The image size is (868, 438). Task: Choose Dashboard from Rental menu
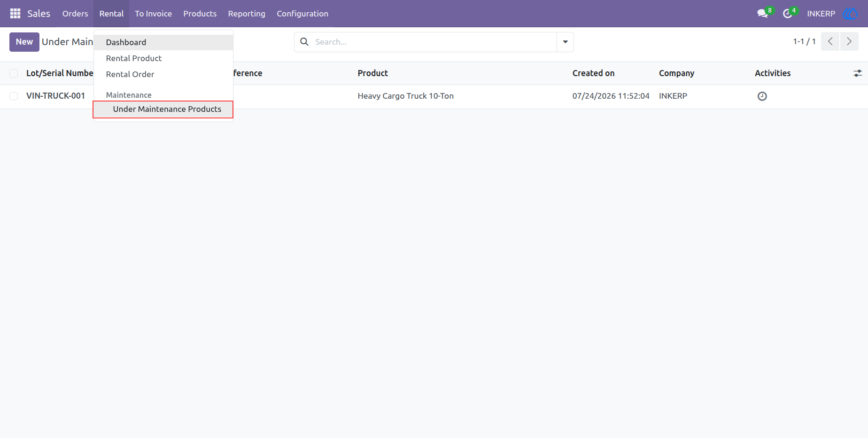click(163, 42)
